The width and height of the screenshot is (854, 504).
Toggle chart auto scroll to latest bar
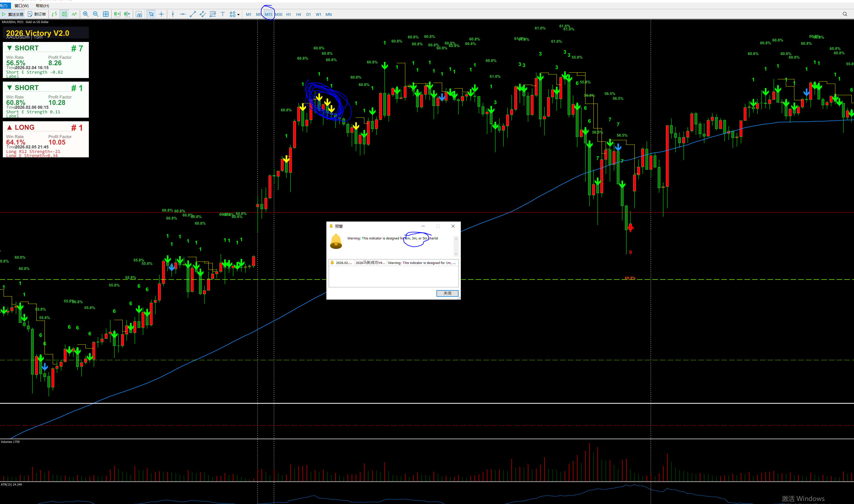[x=117, y=14]
